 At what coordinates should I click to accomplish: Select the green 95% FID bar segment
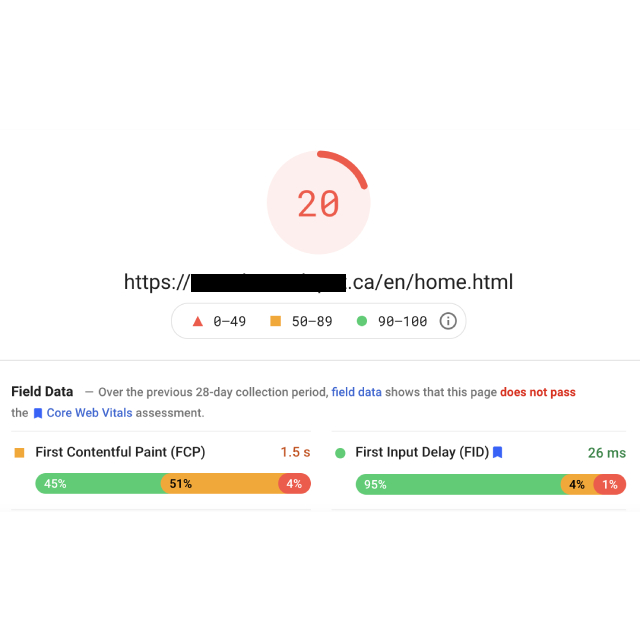pos(458,484)
